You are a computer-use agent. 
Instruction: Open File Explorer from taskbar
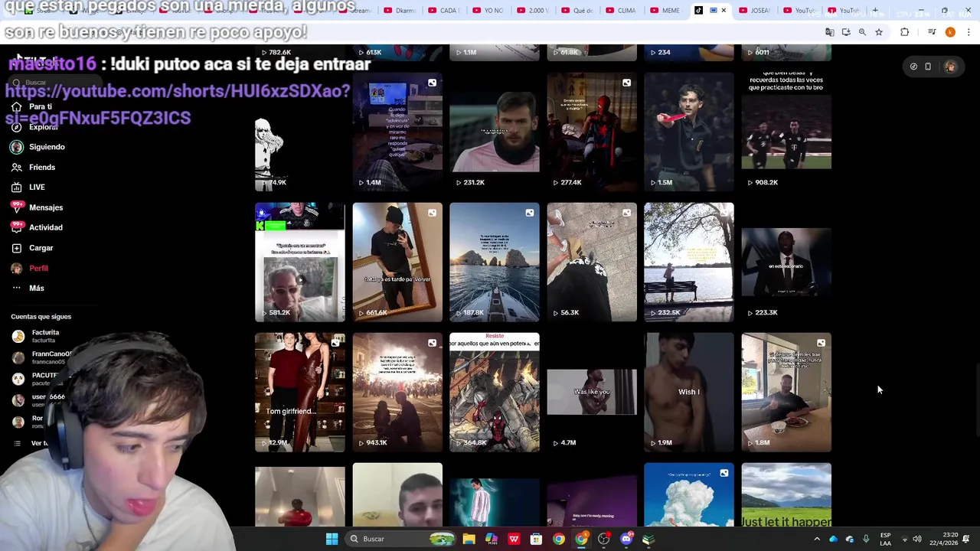(x=469, y=539)
